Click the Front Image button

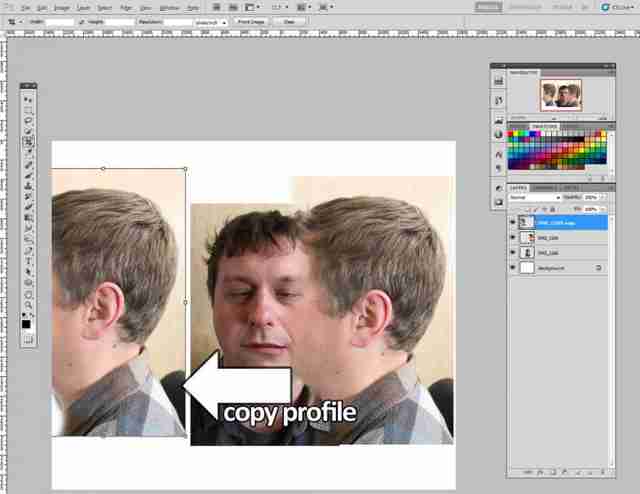point(251,22)
